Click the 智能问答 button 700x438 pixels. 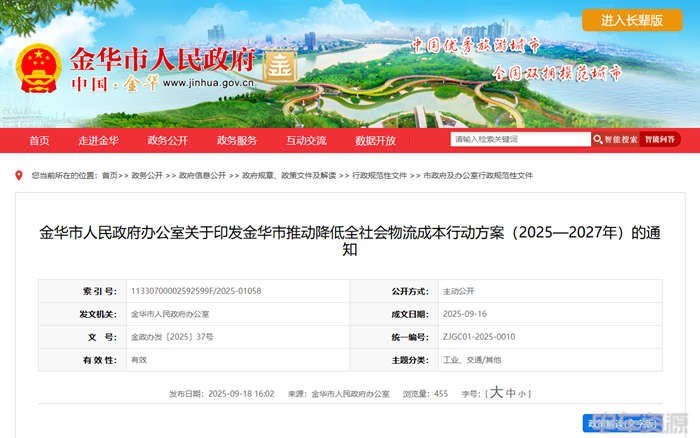pos(660,140)
